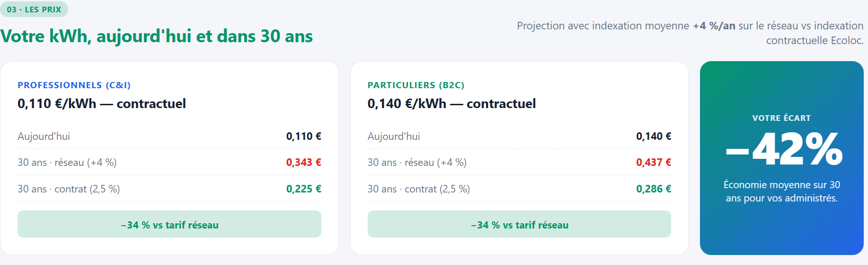Click the 'VOTRE ÉCART' label
The image size is (868, 265).
tap(781, 118)
